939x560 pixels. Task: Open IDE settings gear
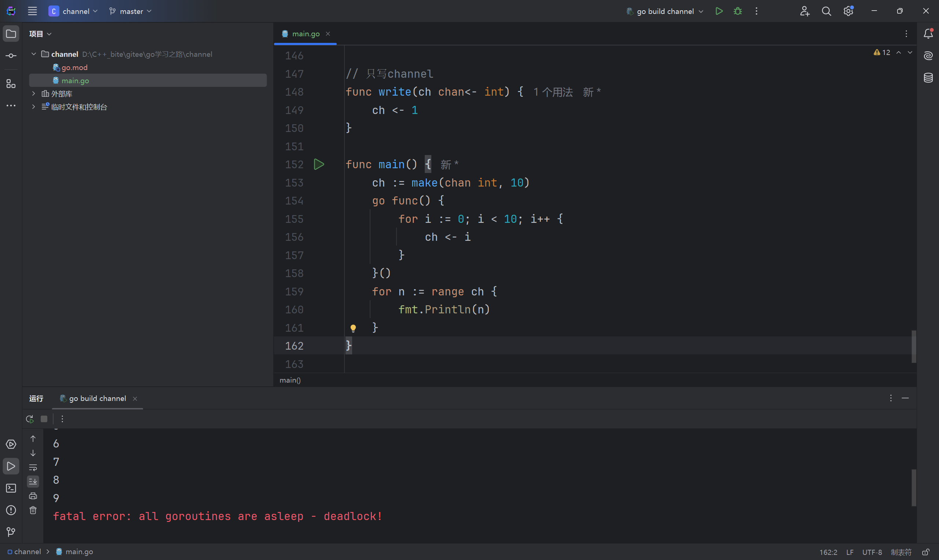pyautogui.click(x=848, y=11)
